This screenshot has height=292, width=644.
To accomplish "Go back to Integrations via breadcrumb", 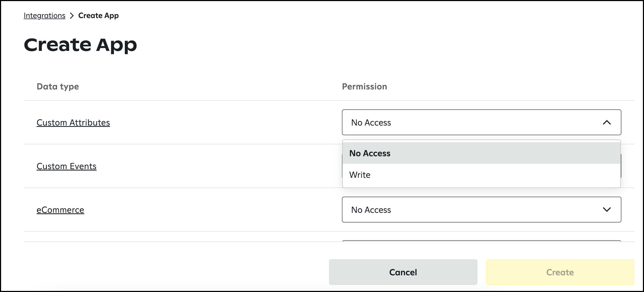I will [x=44, y=16].
